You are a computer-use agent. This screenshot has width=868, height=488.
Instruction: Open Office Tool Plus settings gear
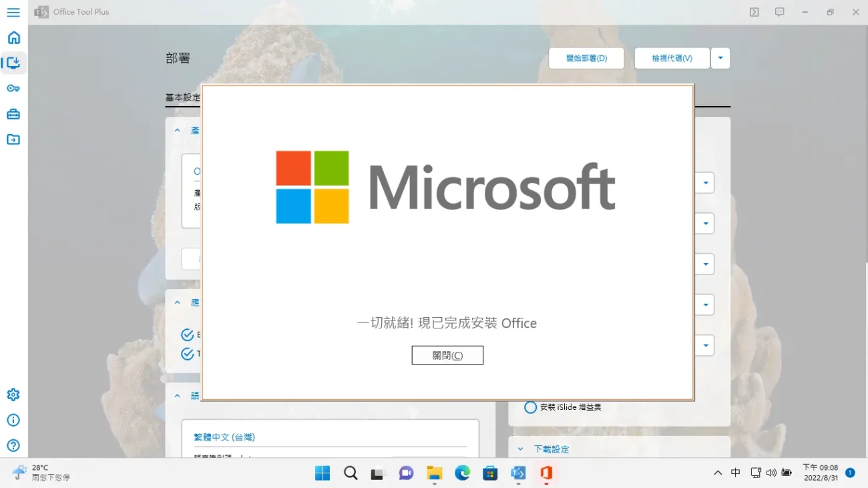[13, 394]
